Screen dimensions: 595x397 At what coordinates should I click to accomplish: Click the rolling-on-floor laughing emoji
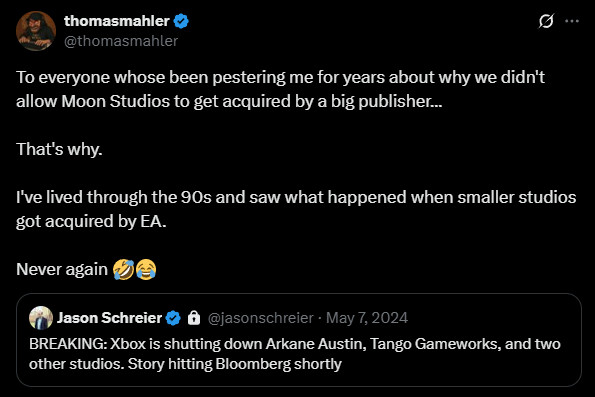(124, 269)
